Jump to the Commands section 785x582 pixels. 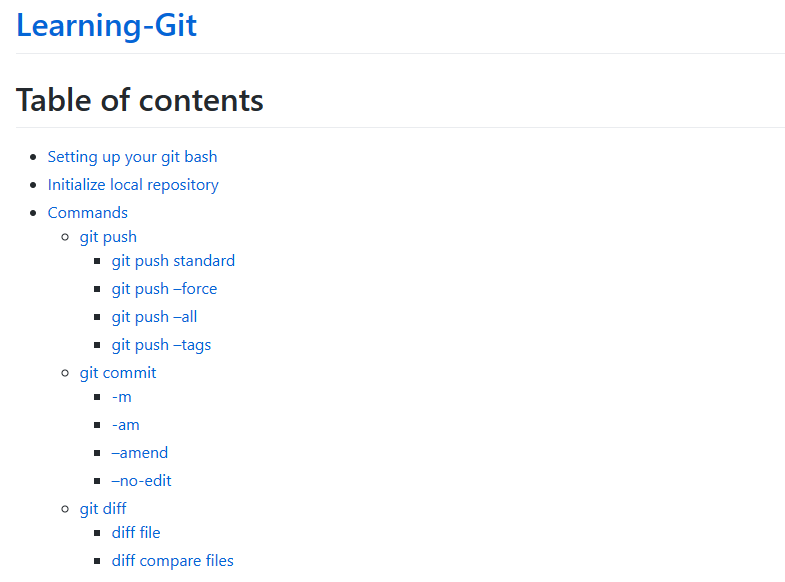click(88, 213)
